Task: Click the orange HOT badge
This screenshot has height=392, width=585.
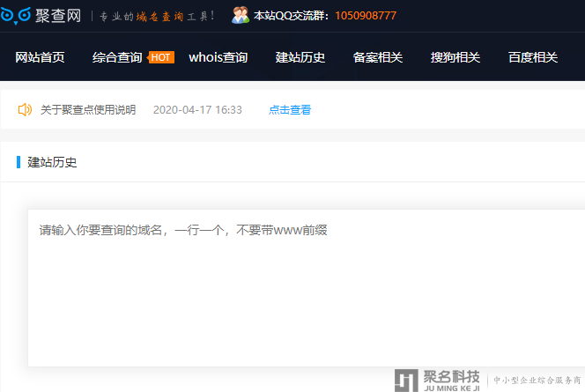Action: click(x=161, y=57)
